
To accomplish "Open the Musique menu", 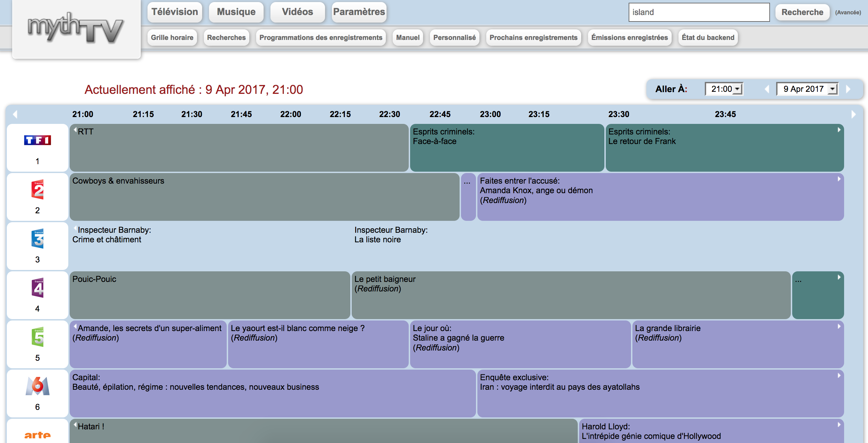I will tap(236, 12).
